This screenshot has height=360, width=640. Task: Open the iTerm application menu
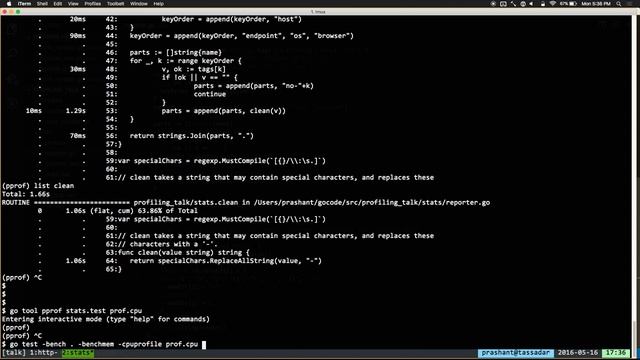(24, 4)
